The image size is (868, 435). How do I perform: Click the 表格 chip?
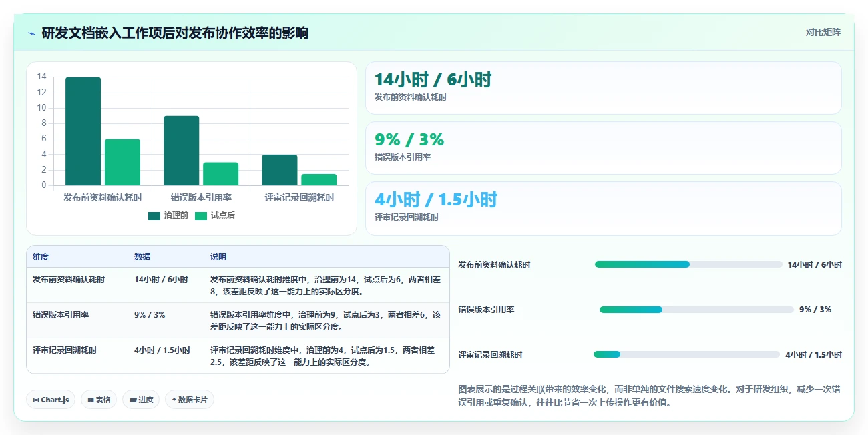pyautogui.click(x=99, y=400)
